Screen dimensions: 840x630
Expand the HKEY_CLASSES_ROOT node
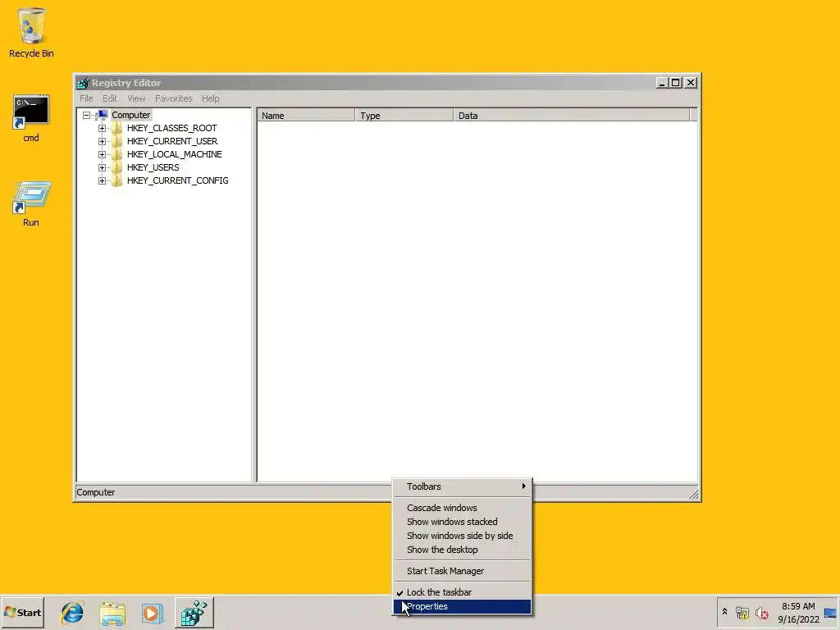coord(102,129)
